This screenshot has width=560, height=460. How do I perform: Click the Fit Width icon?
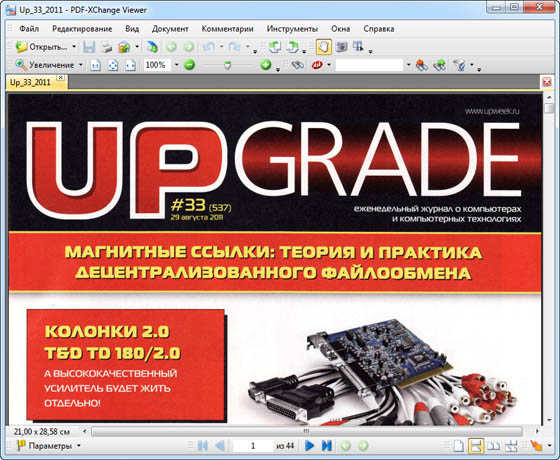coord(130,65)
